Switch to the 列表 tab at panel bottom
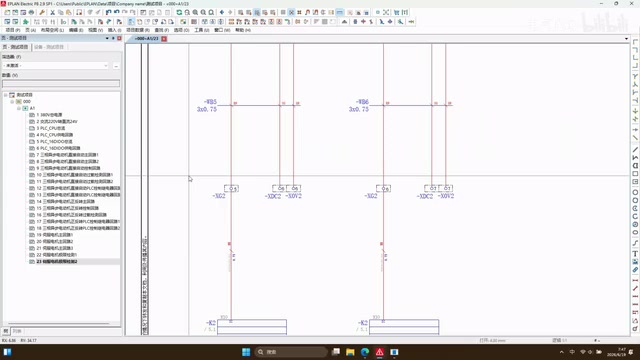640x360 pixels. pyautogui.click(x=17, y=331)
